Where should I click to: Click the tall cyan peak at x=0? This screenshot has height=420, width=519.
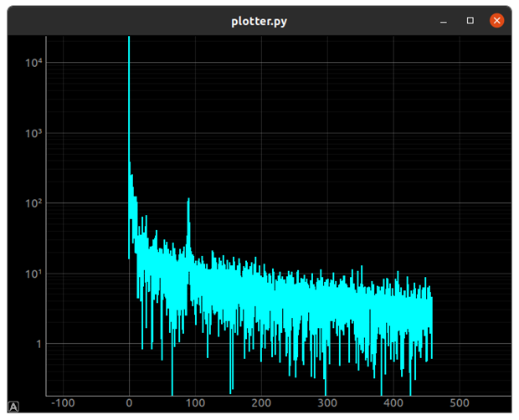[x=129, y=84]
